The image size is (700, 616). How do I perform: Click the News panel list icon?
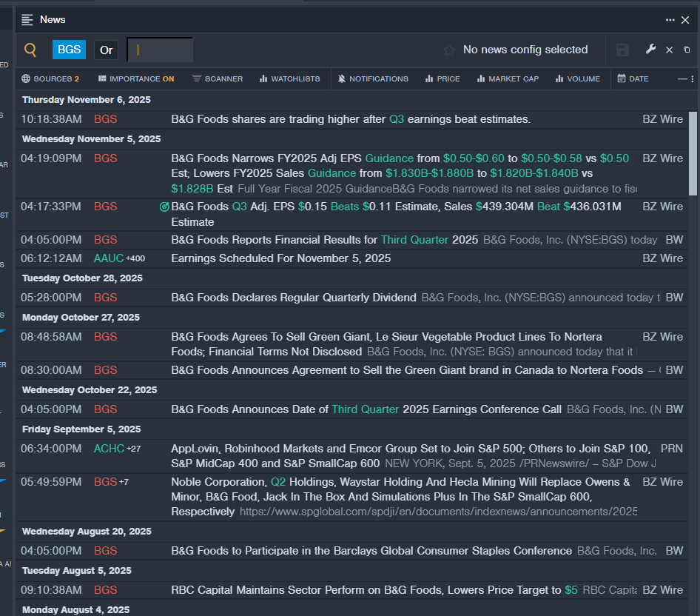[27, 20]
